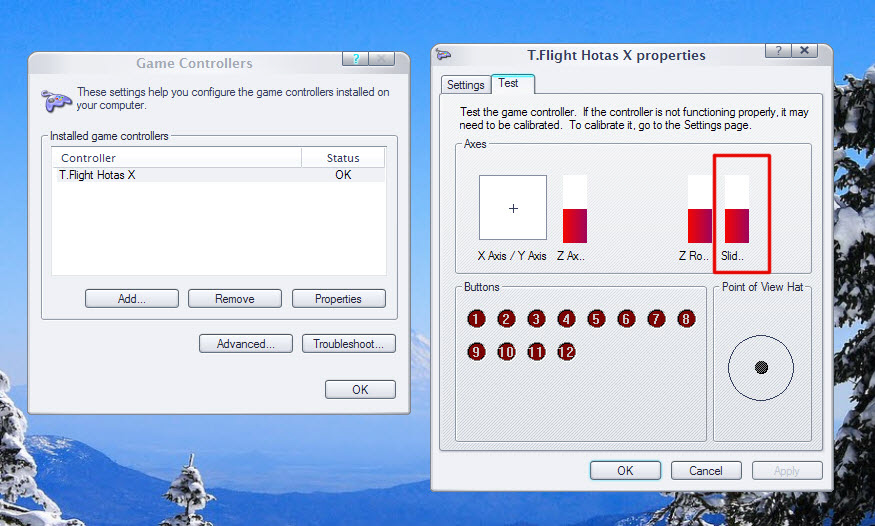The width and height of the screenshot is (875, 526).
Task: Switch to the Settings tab
Action: (465, 85)
